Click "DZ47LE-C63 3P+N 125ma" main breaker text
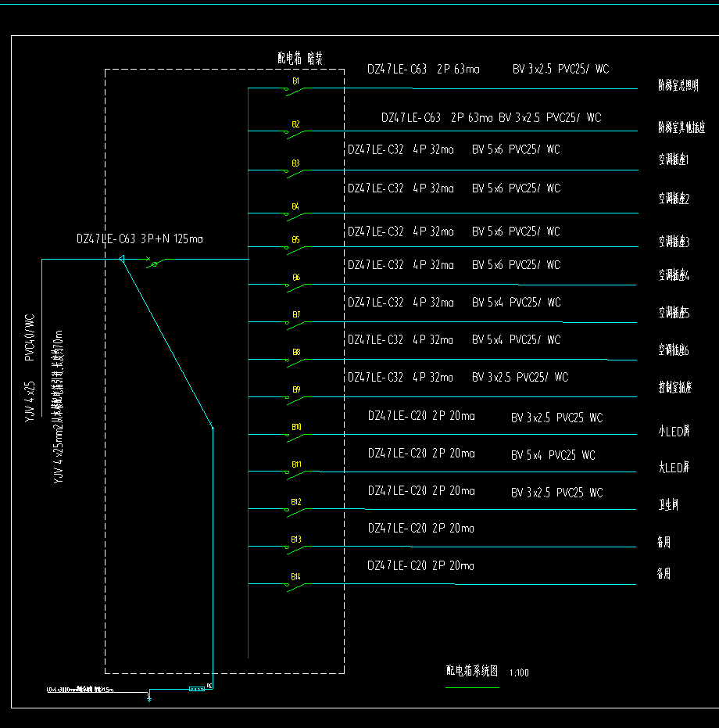719x728 pixels. tap(140, 239)
